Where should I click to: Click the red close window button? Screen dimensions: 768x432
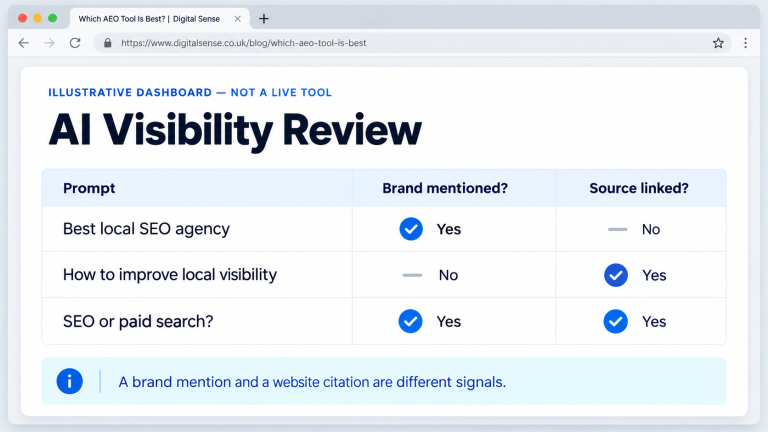coord(23,18)
